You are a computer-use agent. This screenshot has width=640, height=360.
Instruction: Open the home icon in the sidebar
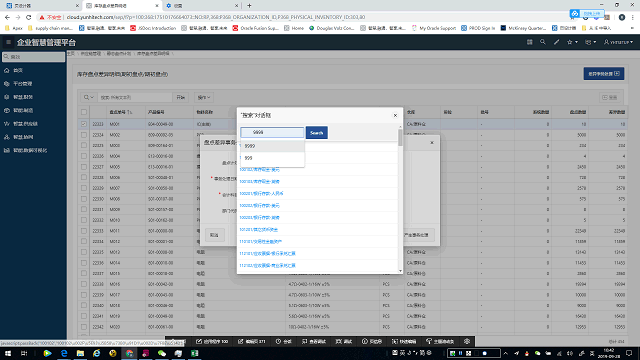[x=7, y=70]
